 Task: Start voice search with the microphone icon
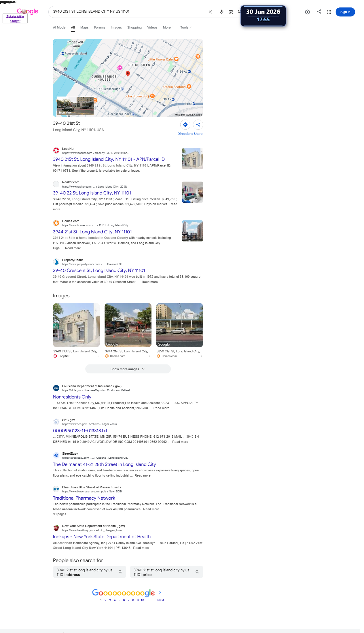(221, 12)
